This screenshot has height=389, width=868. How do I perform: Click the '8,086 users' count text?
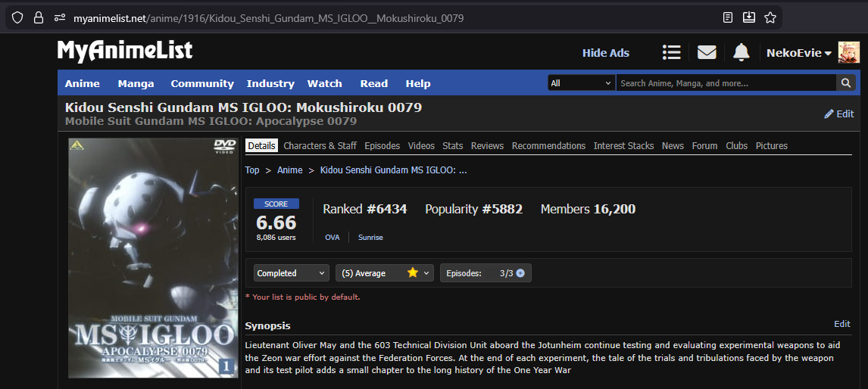pos(276,238)
